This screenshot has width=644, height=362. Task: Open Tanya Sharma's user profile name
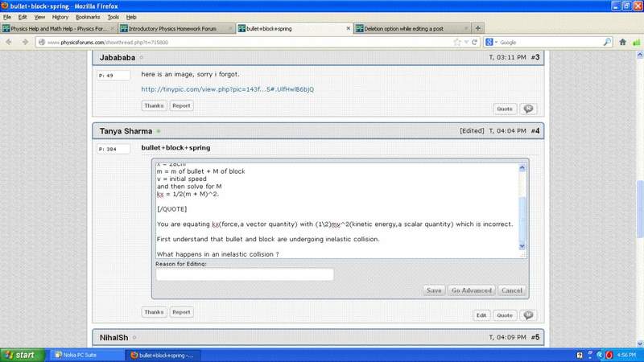[126, 131]
